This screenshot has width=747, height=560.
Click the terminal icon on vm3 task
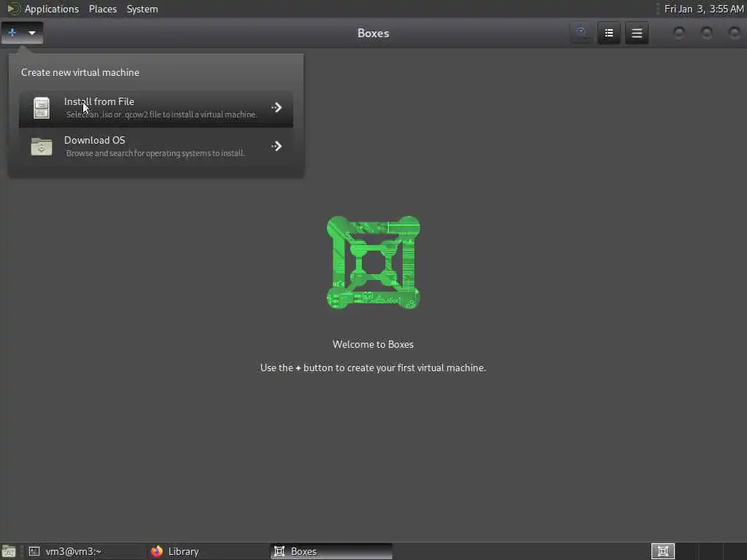tap(34, 551)
